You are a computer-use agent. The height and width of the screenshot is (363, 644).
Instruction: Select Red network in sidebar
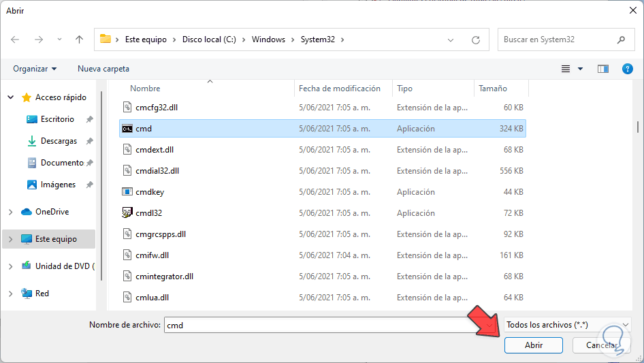(42, 294)
